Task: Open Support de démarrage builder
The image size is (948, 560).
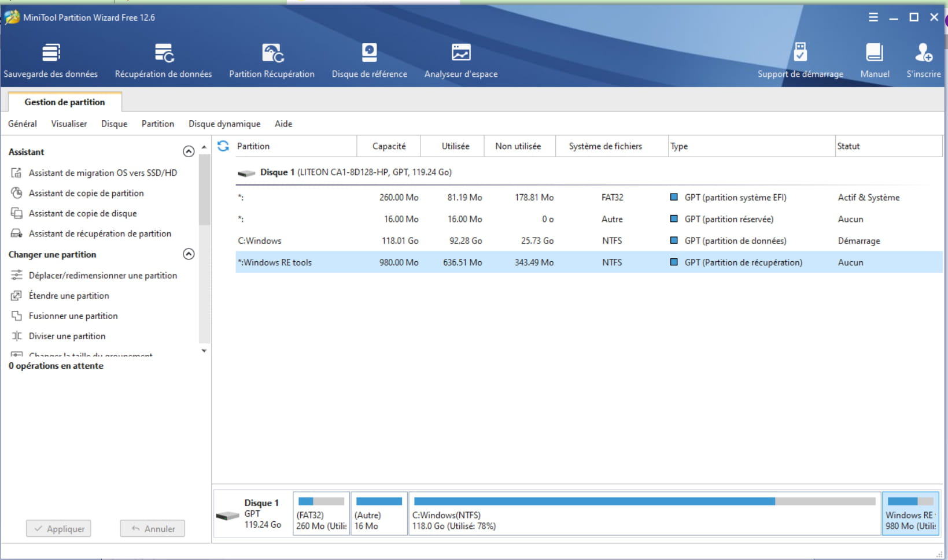Action: (801, 60)
